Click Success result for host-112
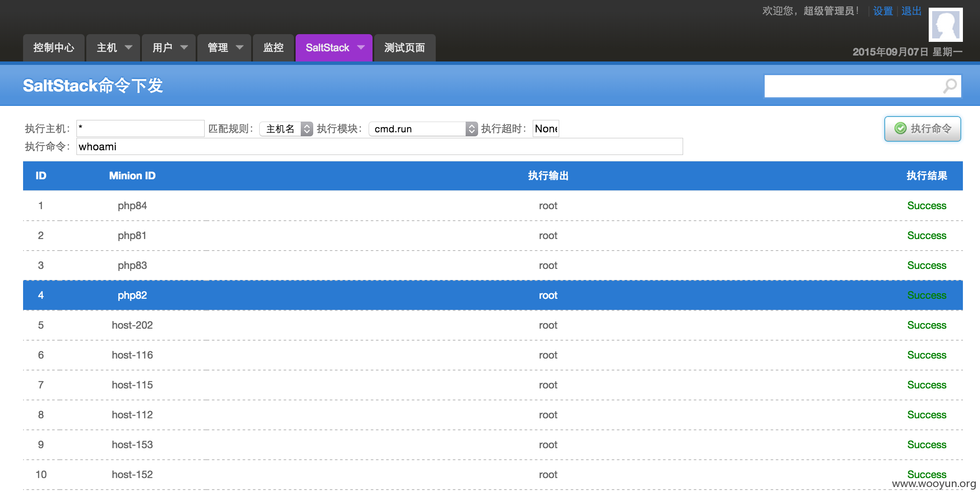Image resolution: width=980 pixels, height=496 pixels. [x=927, y=415]
